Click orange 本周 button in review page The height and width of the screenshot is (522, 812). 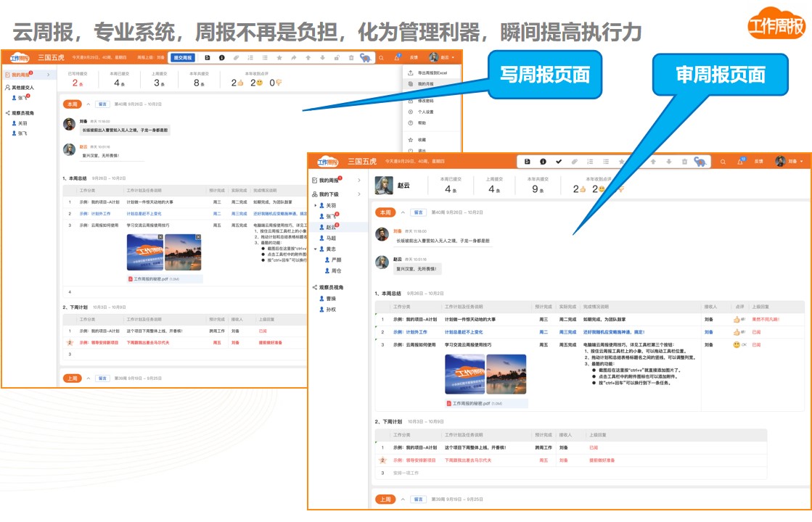tap(385, 212)
